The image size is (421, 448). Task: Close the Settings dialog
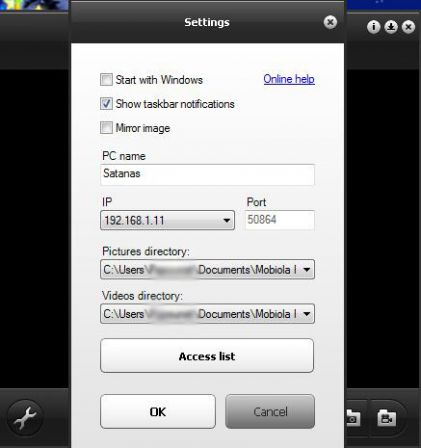point(330,22)
